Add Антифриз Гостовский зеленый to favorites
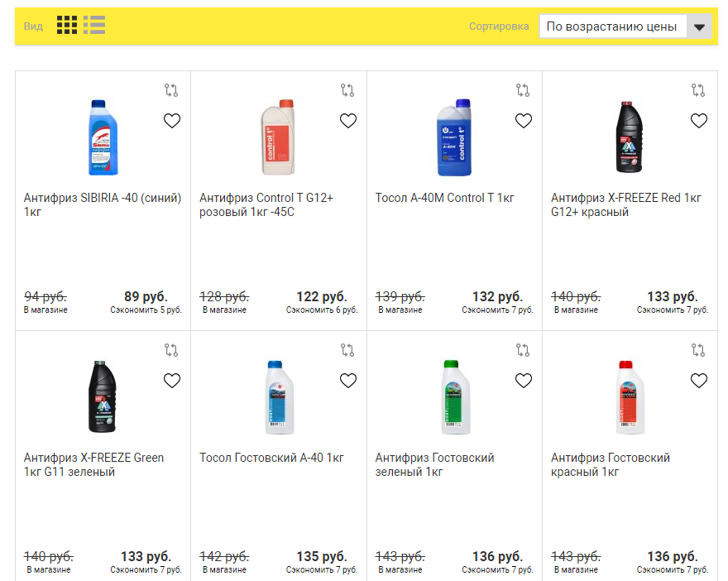This screenshot has width=728, height=581. pos(523,381)
